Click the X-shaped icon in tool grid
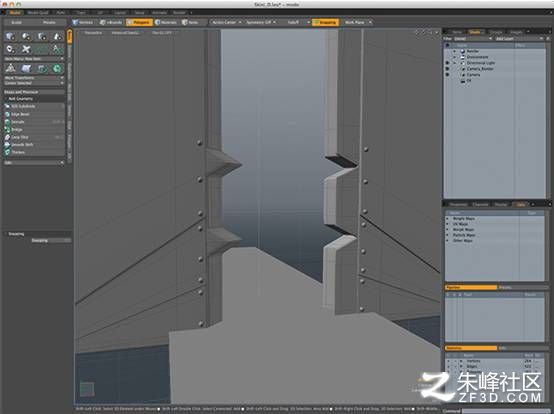The height and width of the screenshot is (414, 554). 26,49
